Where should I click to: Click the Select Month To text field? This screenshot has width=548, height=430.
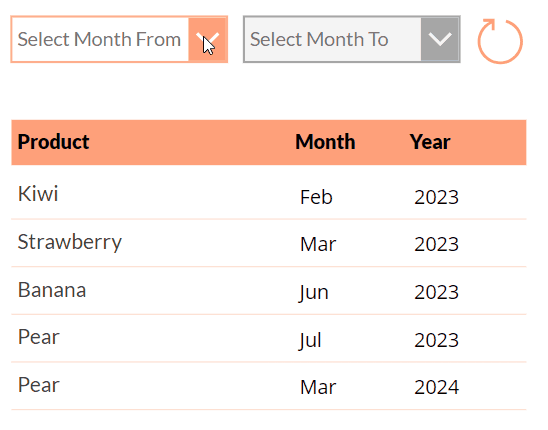pyautogui.click(x=333, y=39)
